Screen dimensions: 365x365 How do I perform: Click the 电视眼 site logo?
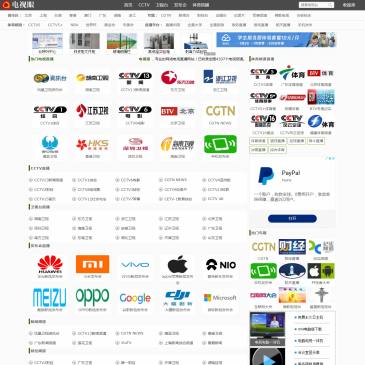(18, 5)
